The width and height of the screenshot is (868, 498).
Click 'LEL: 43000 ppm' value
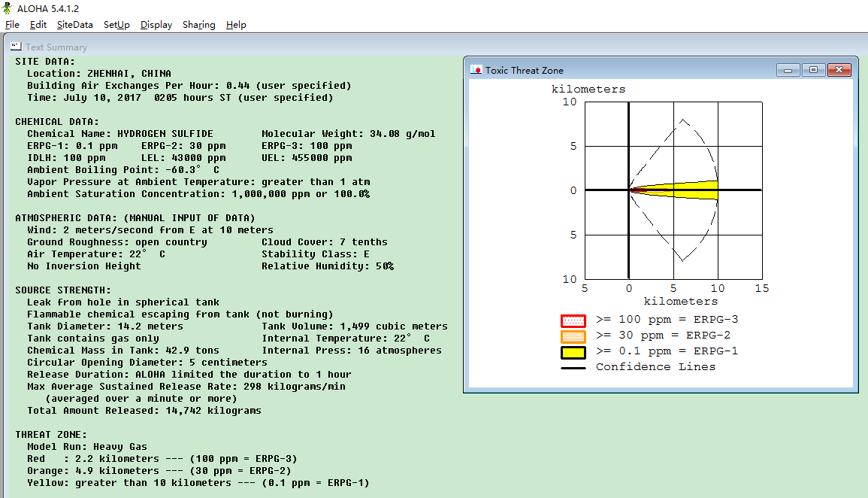coord(183,158)
